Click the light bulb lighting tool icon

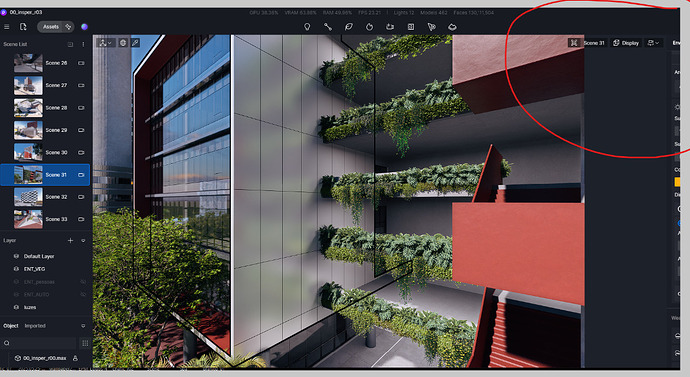pos(307,27)
